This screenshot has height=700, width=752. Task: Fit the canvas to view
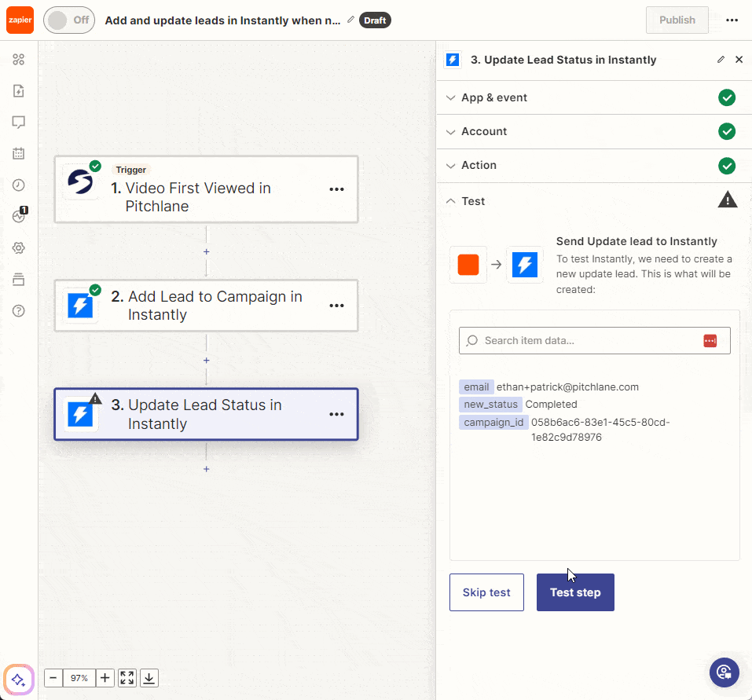[127, 678]
